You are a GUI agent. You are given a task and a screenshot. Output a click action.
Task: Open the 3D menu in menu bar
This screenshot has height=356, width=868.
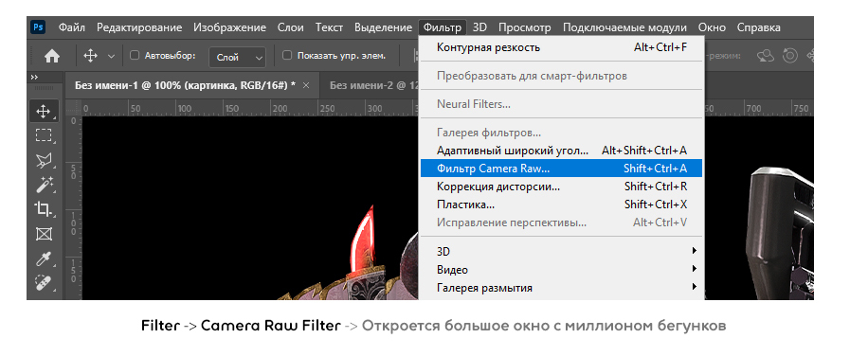click(479, 27)
